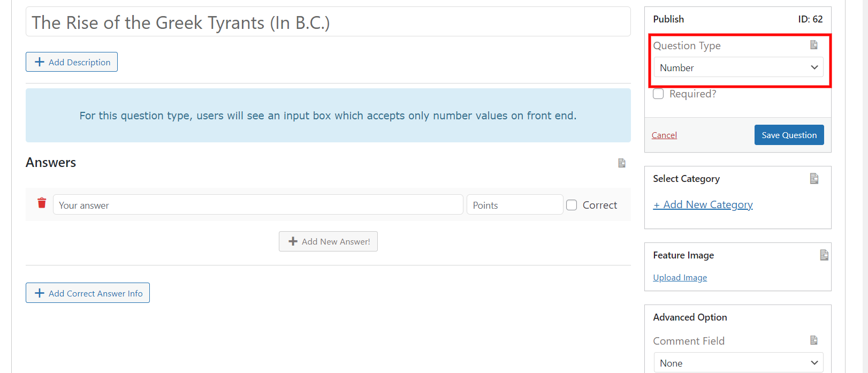Delete the answer with red trash icon
The height and width of the screenshot is (373, 868).
point(42,203)
